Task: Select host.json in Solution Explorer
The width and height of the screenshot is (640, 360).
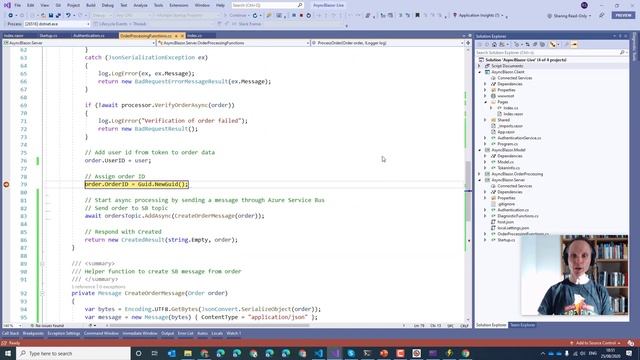Action: (505, 222)
